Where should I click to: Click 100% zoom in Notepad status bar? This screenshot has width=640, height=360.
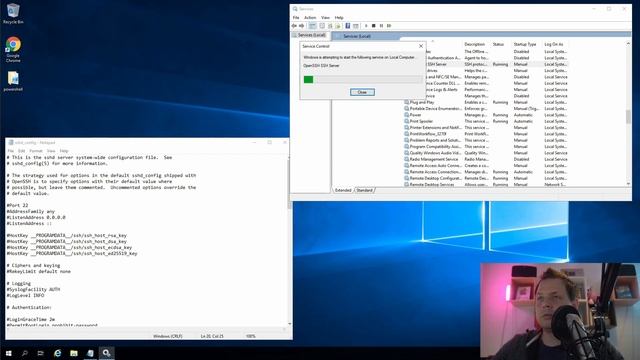point(251,336)
